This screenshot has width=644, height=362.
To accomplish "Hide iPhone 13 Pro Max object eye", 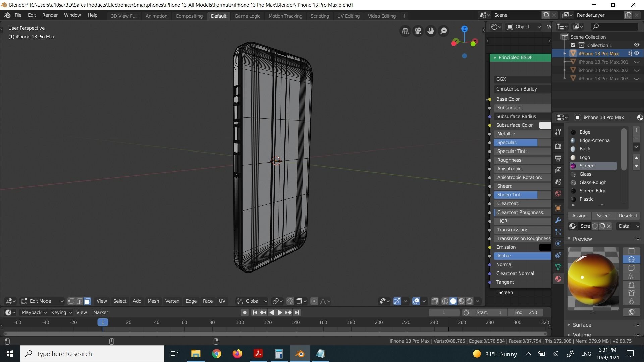I will tap(637, 53).
